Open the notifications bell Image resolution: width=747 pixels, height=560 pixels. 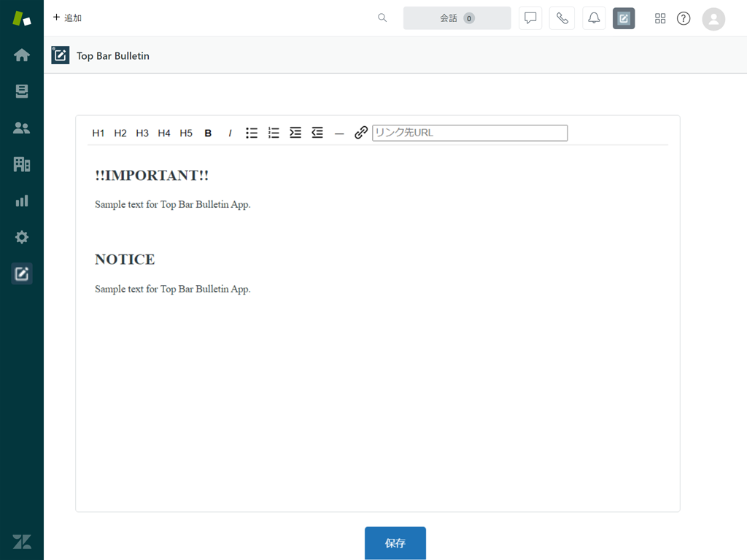click(594, 17)
